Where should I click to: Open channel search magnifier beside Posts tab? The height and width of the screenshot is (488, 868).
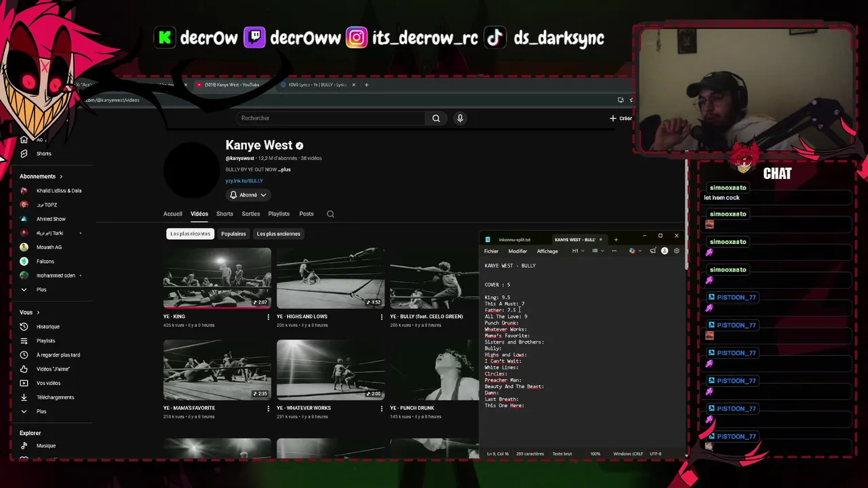coord(330,214)
